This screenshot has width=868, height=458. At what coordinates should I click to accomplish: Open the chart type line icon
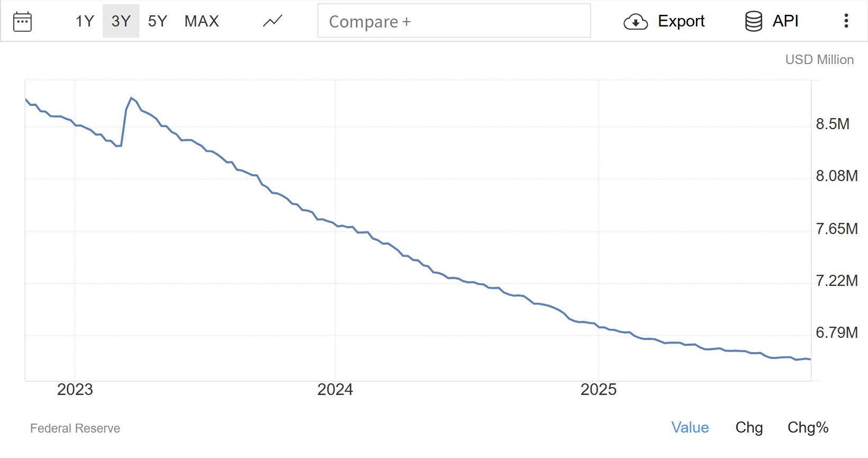click(273, 21)
